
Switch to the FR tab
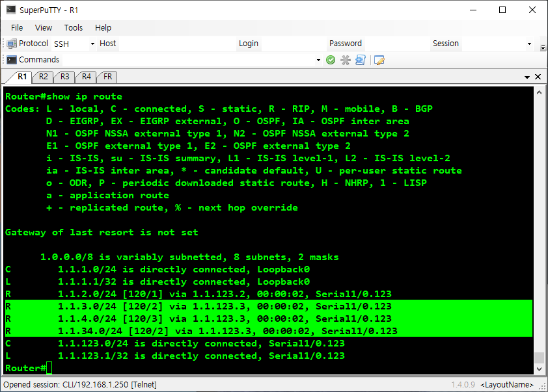tap(107, 77)
